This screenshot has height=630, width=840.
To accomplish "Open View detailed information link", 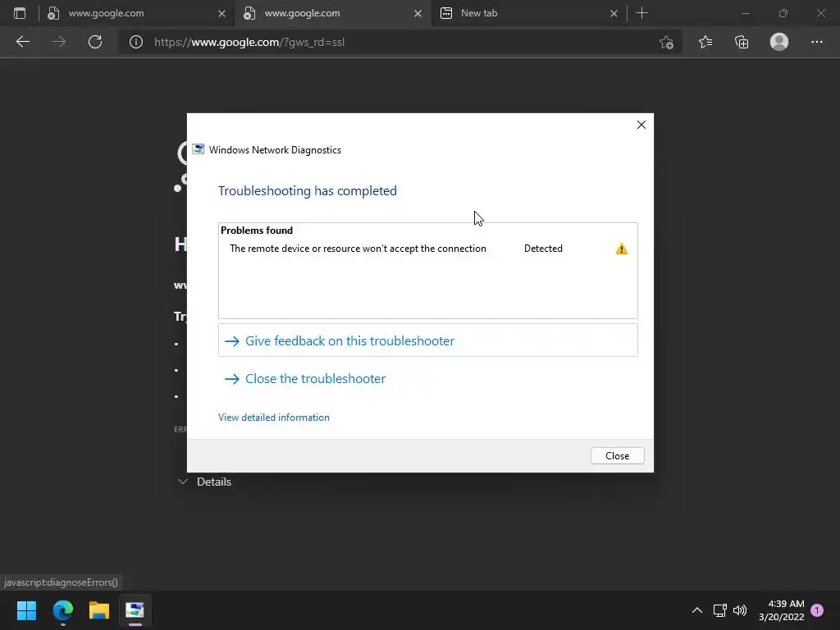I will pos(274,418).
